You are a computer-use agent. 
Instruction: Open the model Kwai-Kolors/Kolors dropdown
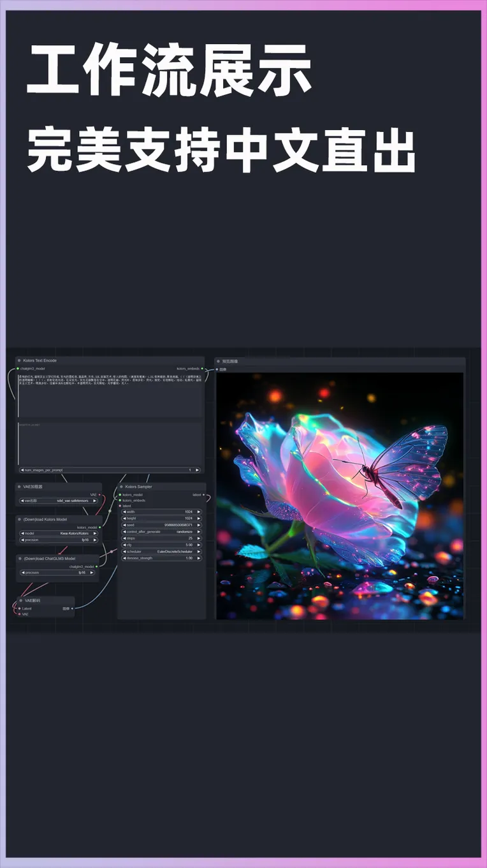[x=59, y=533]
